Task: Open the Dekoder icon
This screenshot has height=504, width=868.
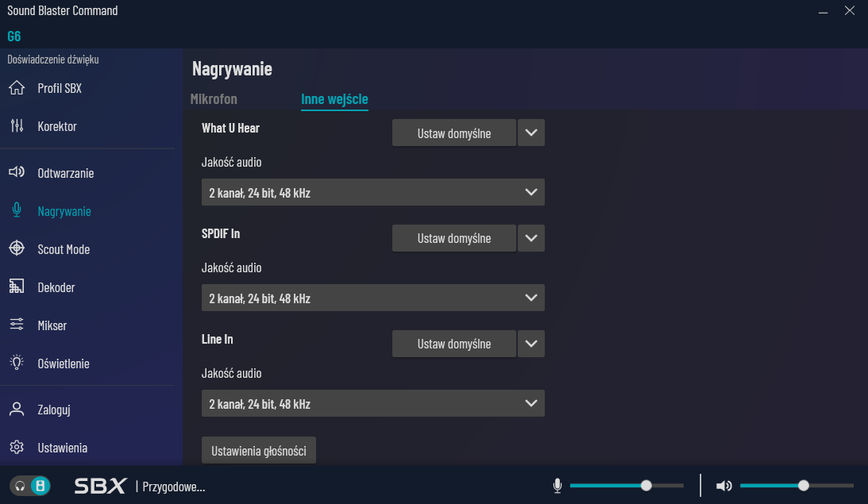Action: coord(17,287)
